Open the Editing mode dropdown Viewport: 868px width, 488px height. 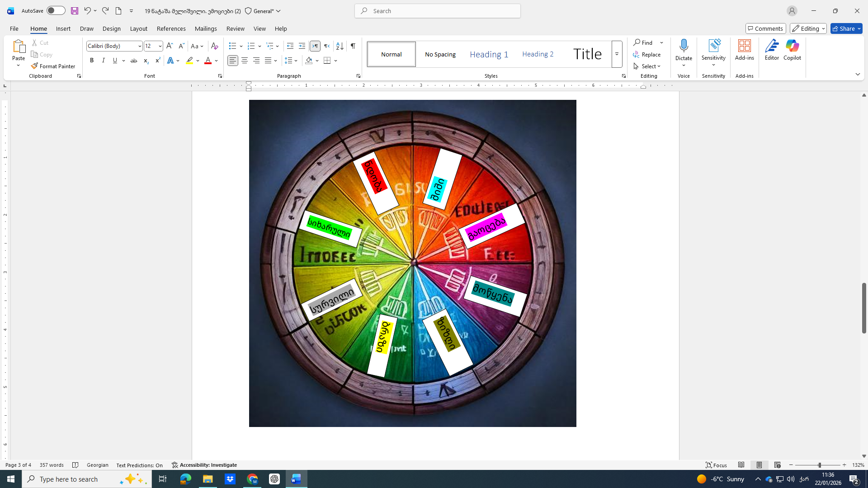808,28
